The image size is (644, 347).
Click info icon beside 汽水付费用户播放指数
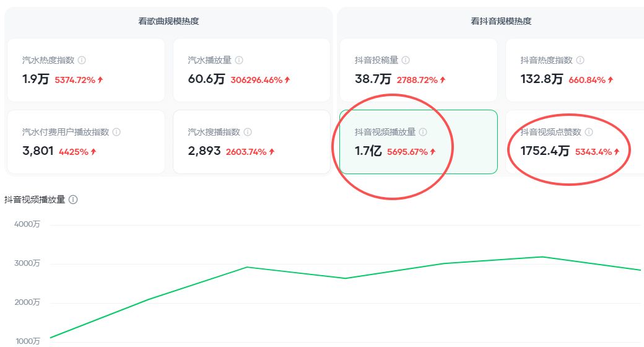pos(116,132)
